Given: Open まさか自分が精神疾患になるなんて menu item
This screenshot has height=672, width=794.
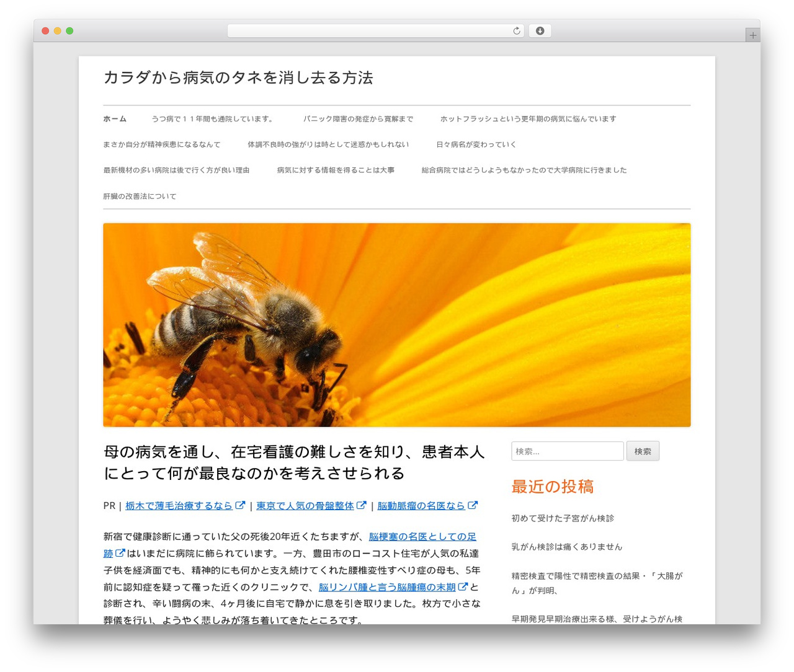Looking at the screenshot, I should coord(162,144).
